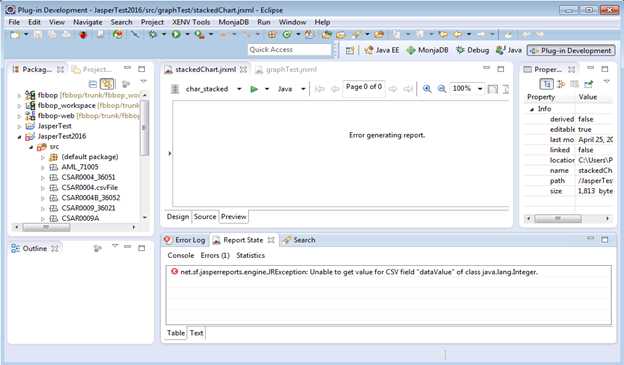Click the Debug bug icon in main toolbar
624x365 pixels.
tap(153, 35)
